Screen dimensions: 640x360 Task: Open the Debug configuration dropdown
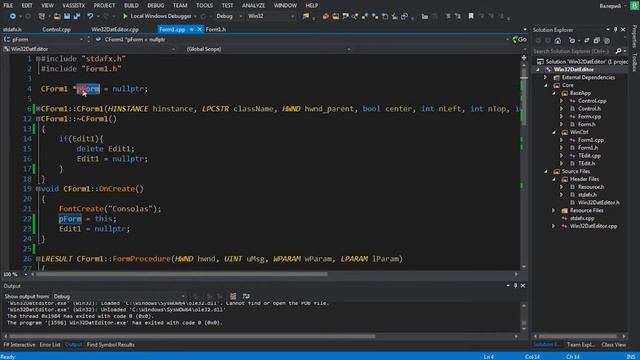229,16
